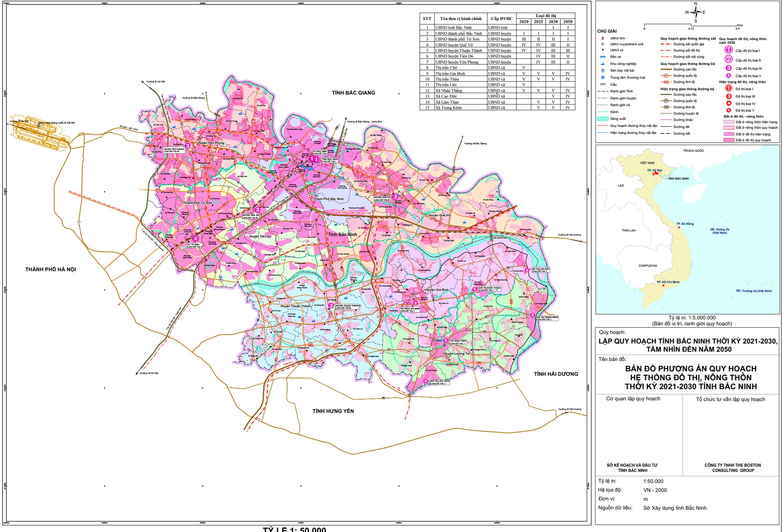Image resolution: width=783 pixels, height=532 pixels.
Task: Click the TỈNH BẮC GIANG map label
Action: point(353,93)
